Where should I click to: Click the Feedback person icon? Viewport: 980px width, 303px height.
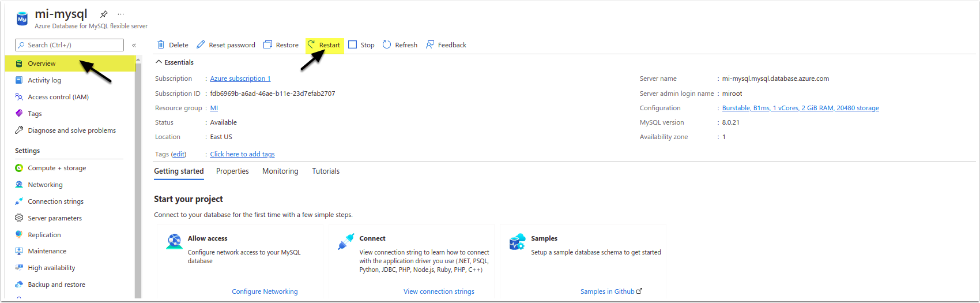tap(430, 44)
